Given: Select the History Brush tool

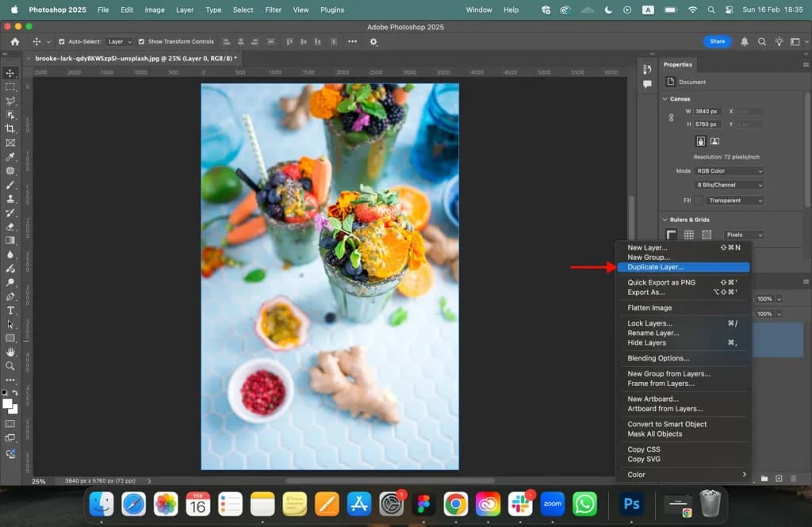Looking at the screenshot, I should tap(10, 212).
